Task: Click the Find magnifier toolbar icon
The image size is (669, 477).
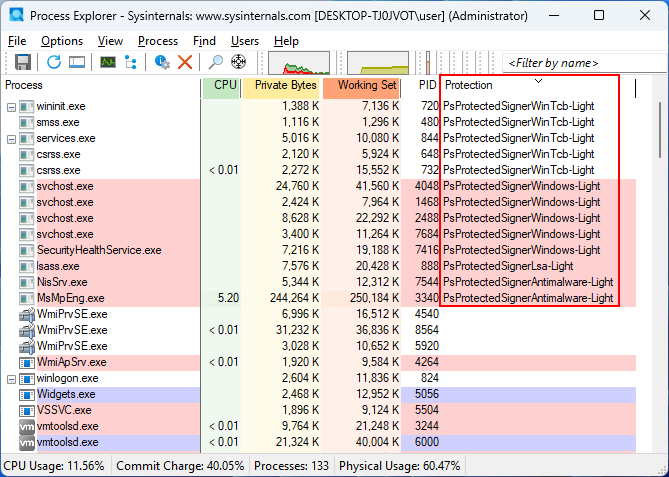Action: (x=216, y=63)
